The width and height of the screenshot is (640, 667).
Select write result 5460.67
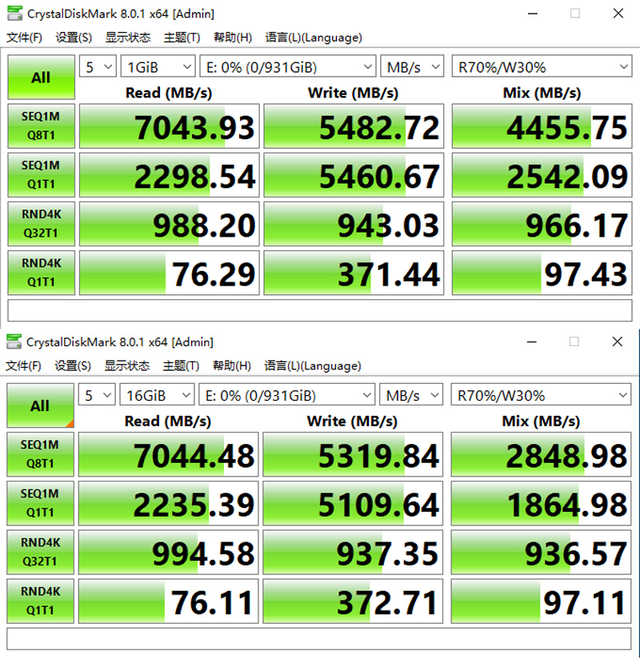tap(354, 175)
